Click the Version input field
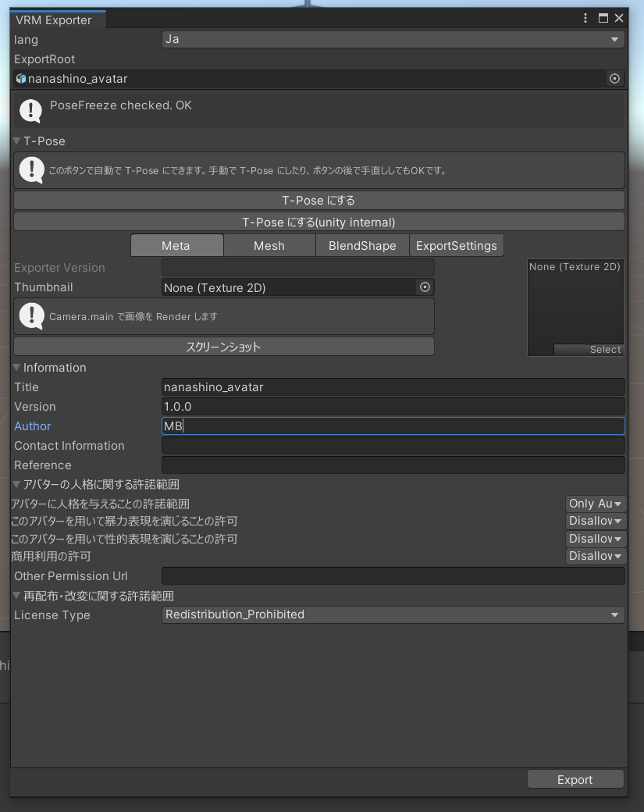This screenshot has height=812, width=644. tap(393, 407)
